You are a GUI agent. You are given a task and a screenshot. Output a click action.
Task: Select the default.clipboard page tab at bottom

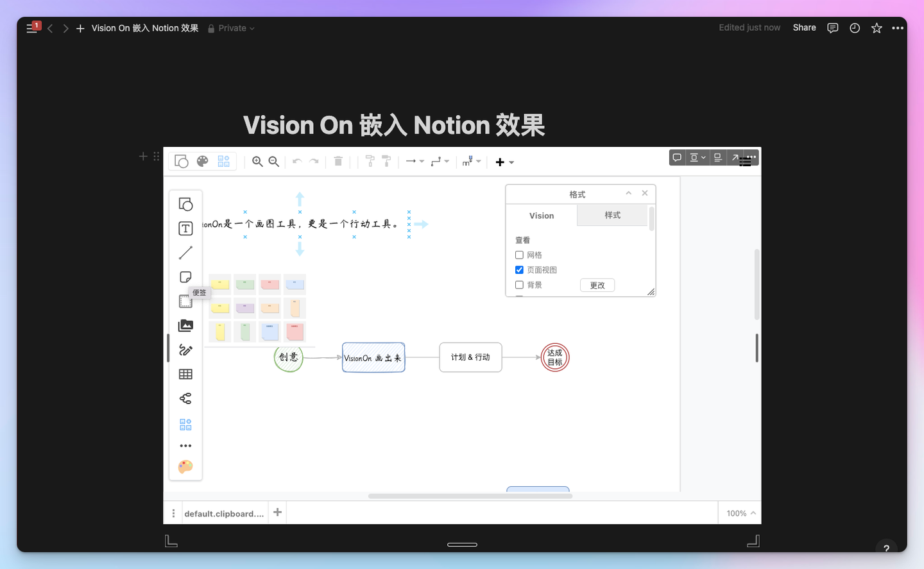click(x=223, y=513)
